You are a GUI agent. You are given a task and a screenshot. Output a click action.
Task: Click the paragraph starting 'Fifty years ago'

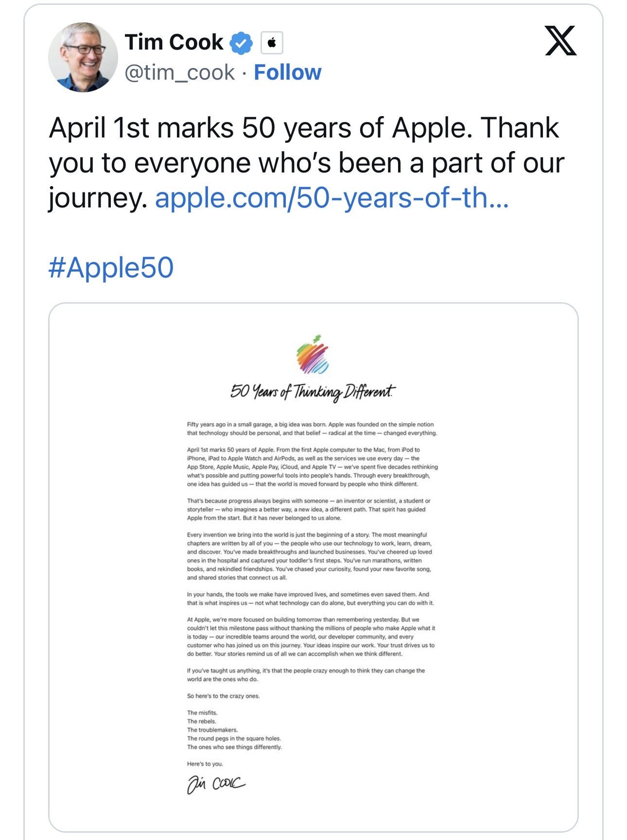(312, 429)
